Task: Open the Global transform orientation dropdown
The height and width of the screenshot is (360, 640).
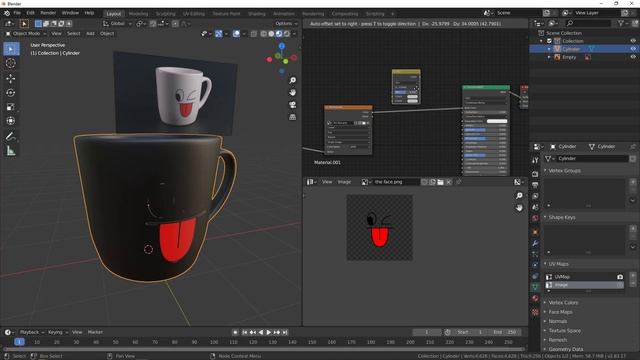Action: tap(117, 24)
